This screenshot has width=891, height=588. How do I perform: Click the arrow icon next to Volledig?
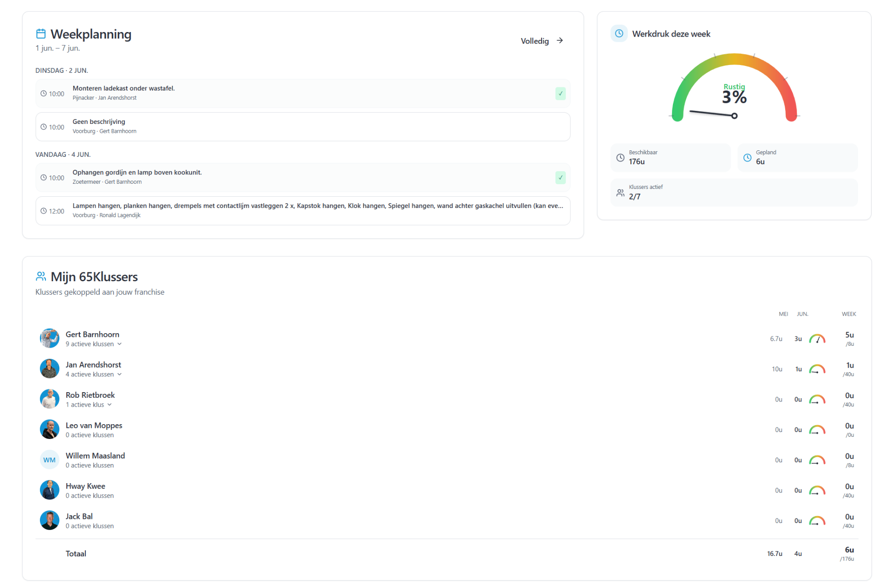tap(560, 41)
